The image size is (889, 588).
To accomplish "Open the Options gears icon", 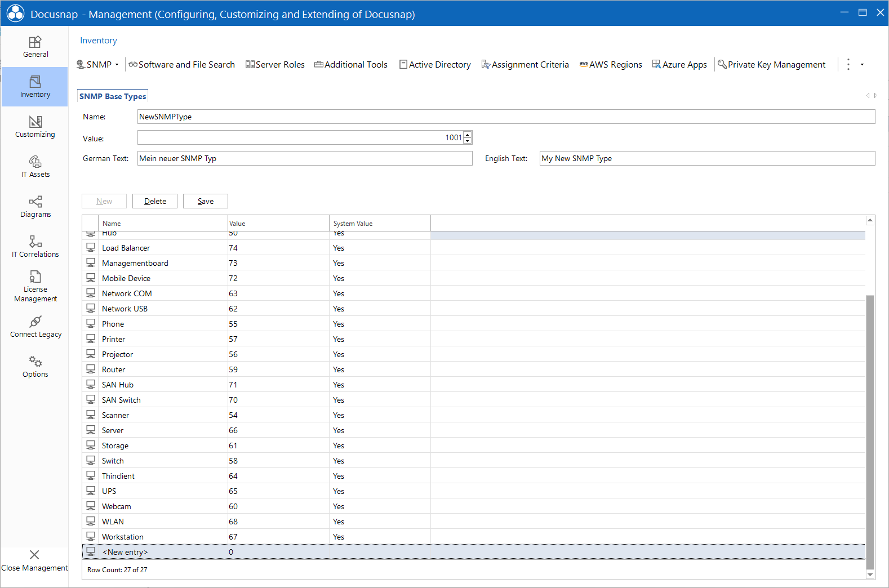I will pos(35,362).
